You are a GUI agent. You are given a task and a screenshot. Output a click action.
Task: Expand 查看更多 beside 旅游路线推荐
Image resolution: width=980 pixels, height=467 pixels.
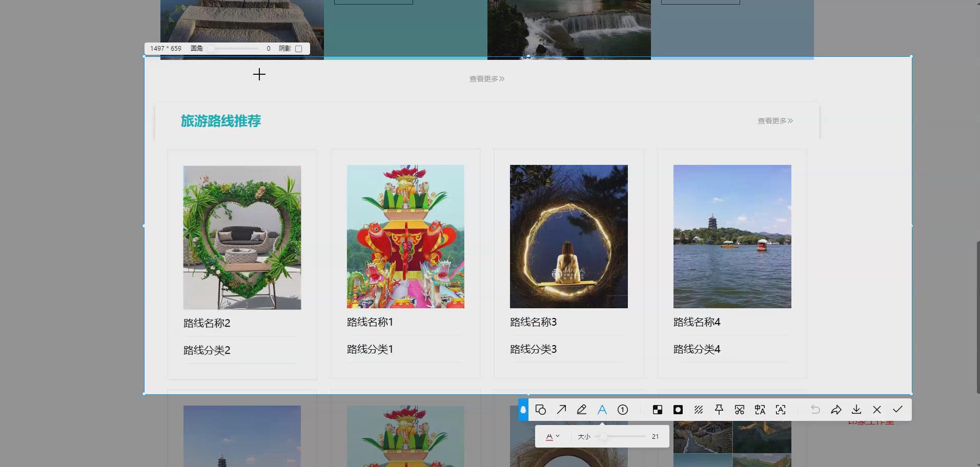tap(774, 121)
